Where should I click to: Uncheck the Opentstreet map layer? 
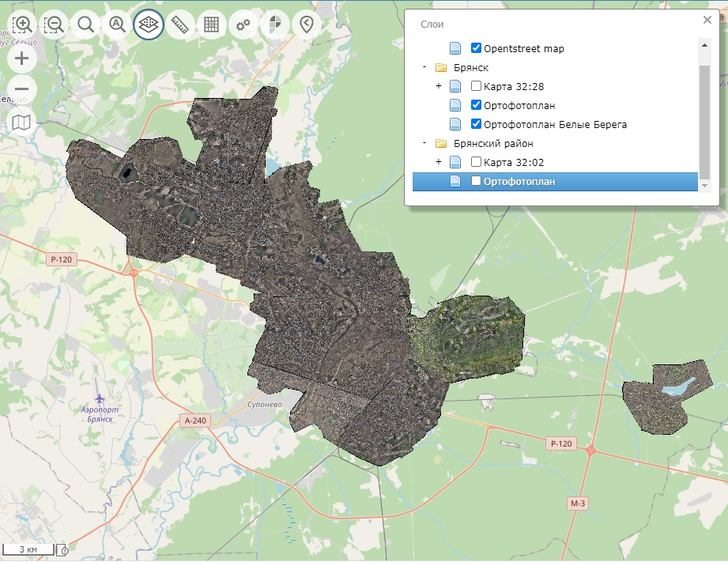click(477, 48)
